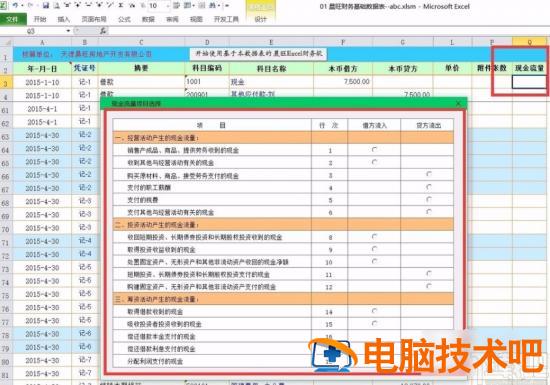550x385 pixels.
Task: Close the cash flow item selection dialog
Action: point(458,103)
